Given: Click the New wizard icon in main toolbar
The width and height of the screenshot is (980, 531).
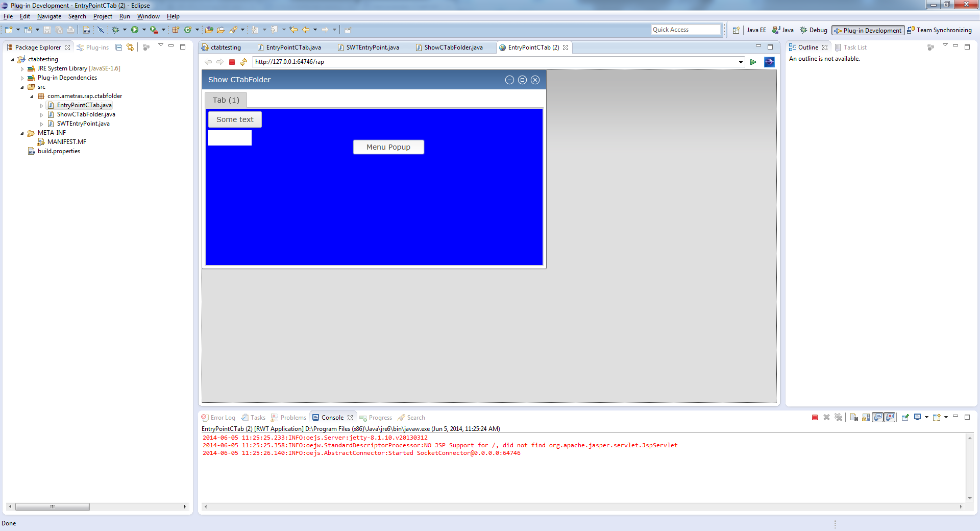Looking at the screenshot, I should pos(9,30).
